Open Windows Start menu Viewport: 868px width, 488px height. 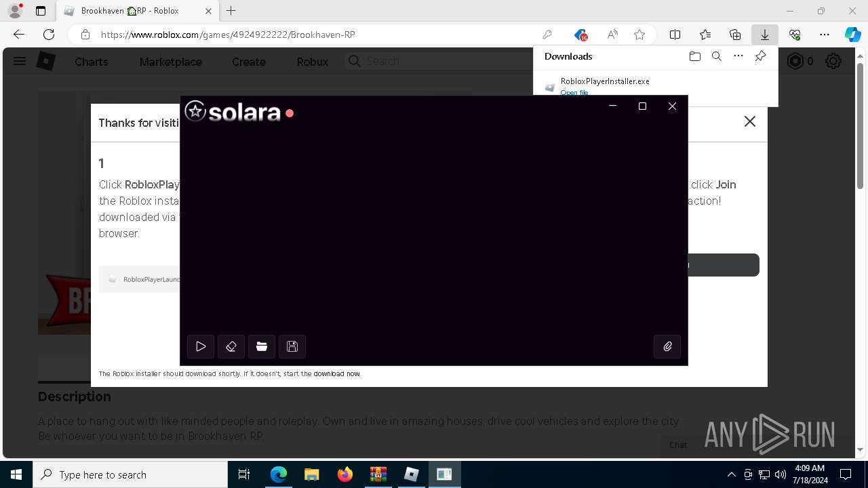pyautogui.click(x=16, y=474)
